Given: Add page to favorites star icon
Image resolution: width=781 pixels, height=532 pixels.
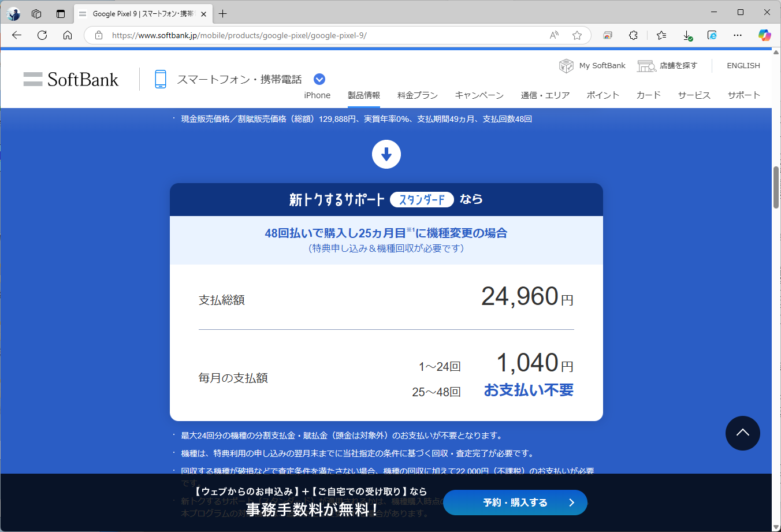Looking at the screenshot, I should click(577, 35).
